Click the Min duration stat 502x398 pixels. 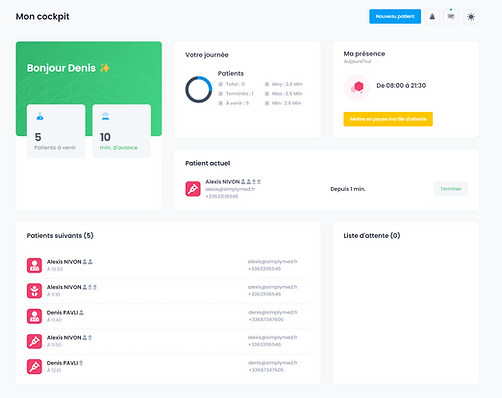click(x=283, y=103)
